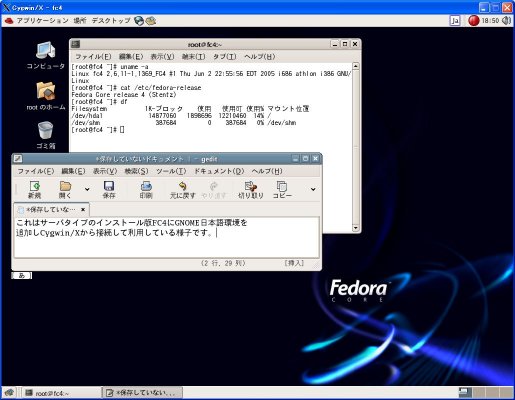The width and height of the screenshot is (515, 400).
Task: Click the 18:50 clock in panel
Action: click(x=490, y=21)
